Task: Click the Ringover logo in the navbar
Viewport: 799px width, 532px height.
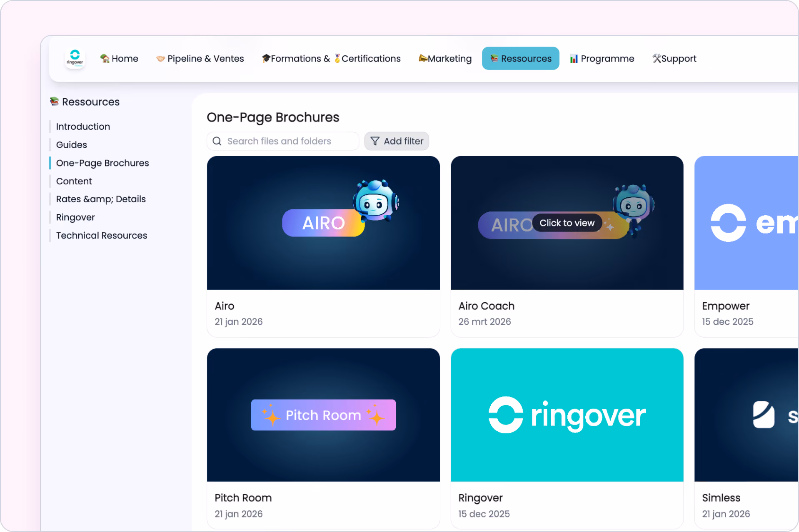Action: tap(75, 58)
